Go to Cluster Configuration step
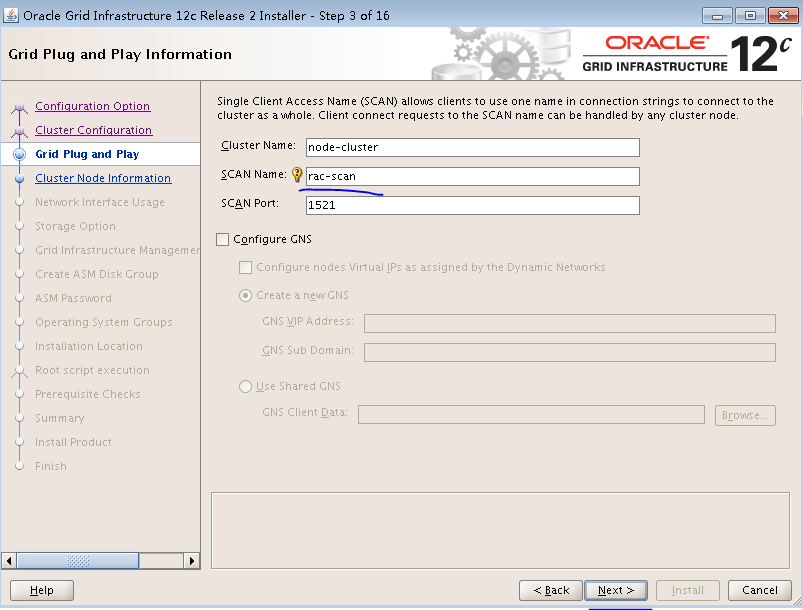This screenshot has height=610, width=803. pyautogui.click(x=94, y=130)
